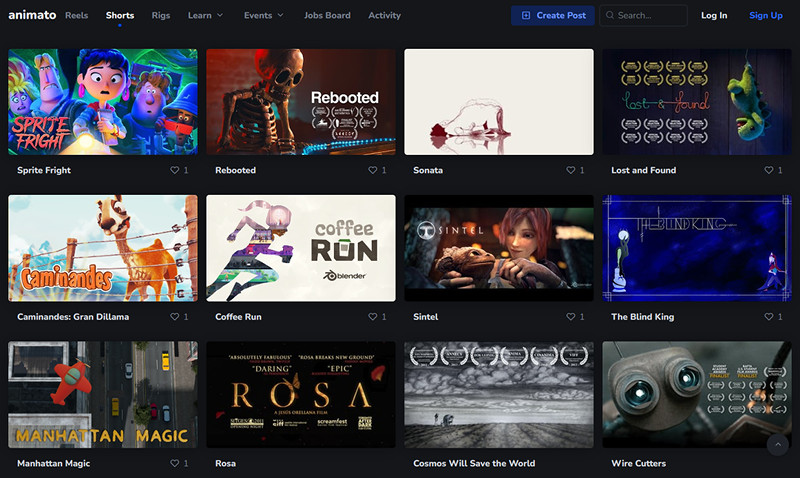The image size is (800, 478).
Task: Click the Log In link
Action: (714, 16)
